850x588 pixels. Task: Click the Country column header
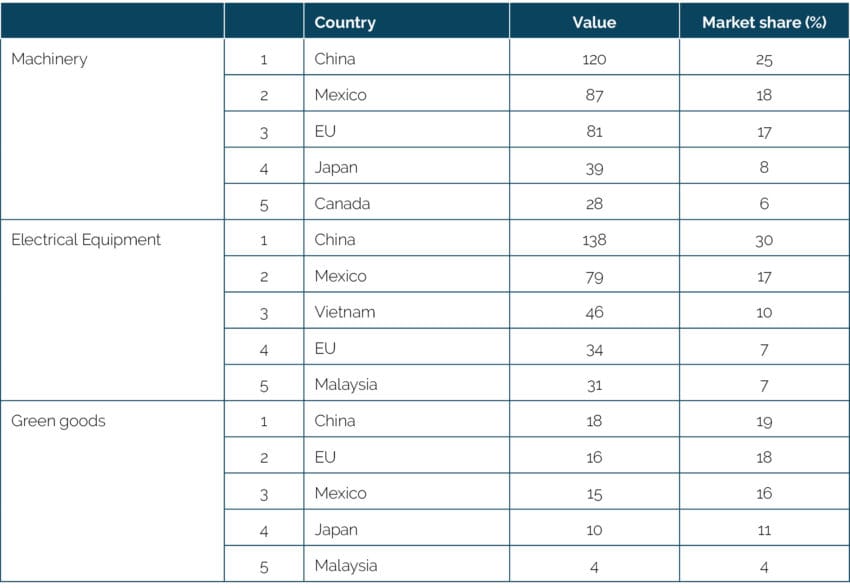click(x=345, y=22)
